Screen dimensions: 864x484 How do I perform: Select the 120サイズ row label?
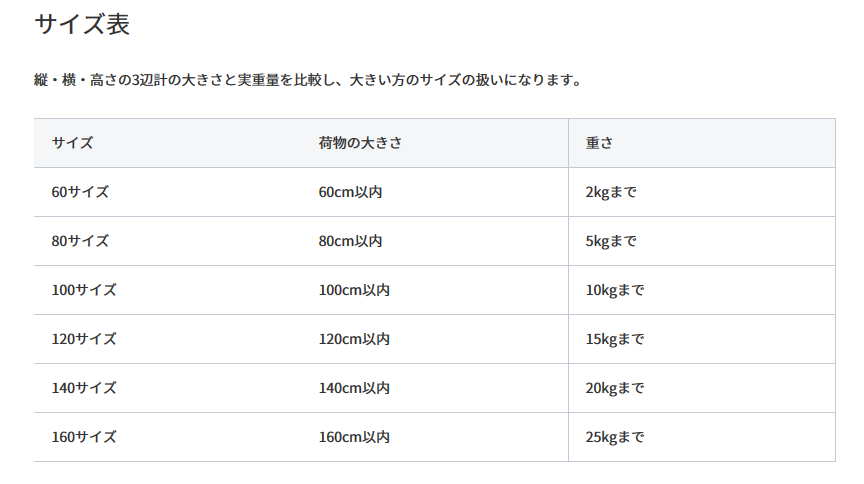(x=84, y=339)
